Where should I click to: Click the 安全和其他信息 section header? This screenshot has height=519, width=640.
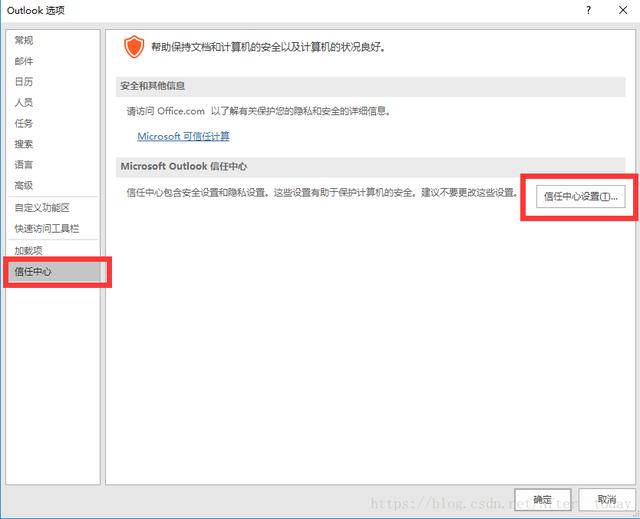point(371,86)
